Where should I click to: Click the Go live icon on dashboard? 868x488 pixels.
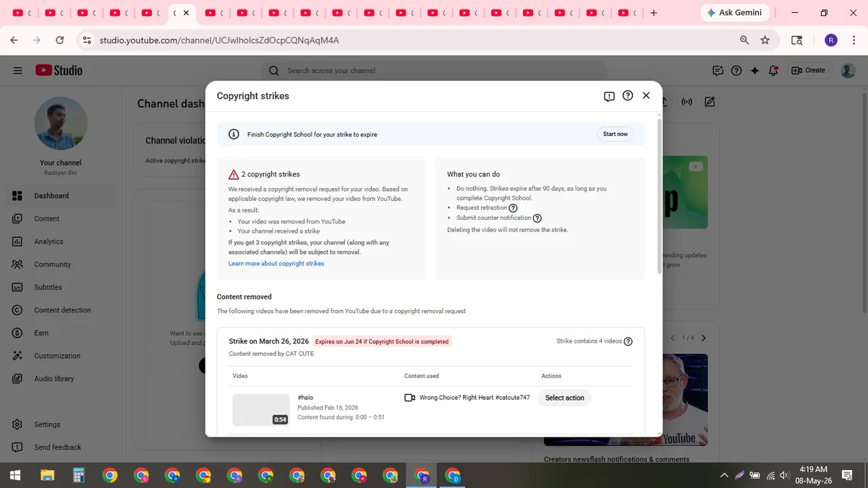point(687,102)
